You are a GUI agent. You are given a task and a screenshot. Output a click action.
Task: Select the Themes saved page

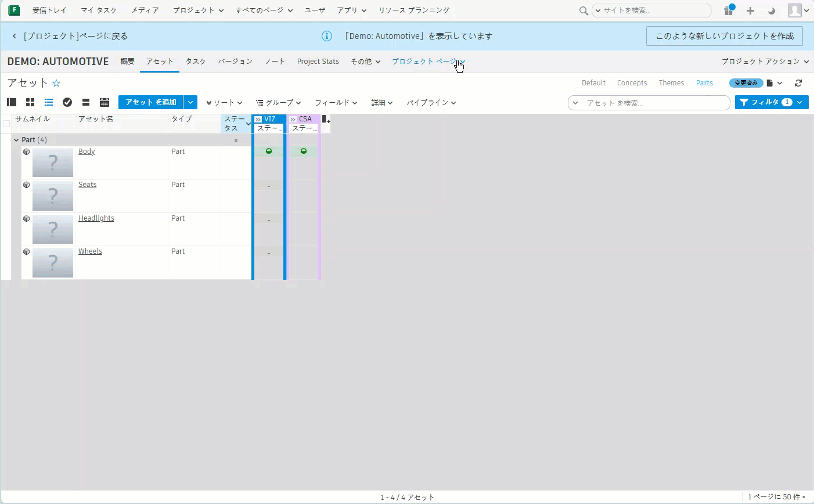[x=671, y=83]
